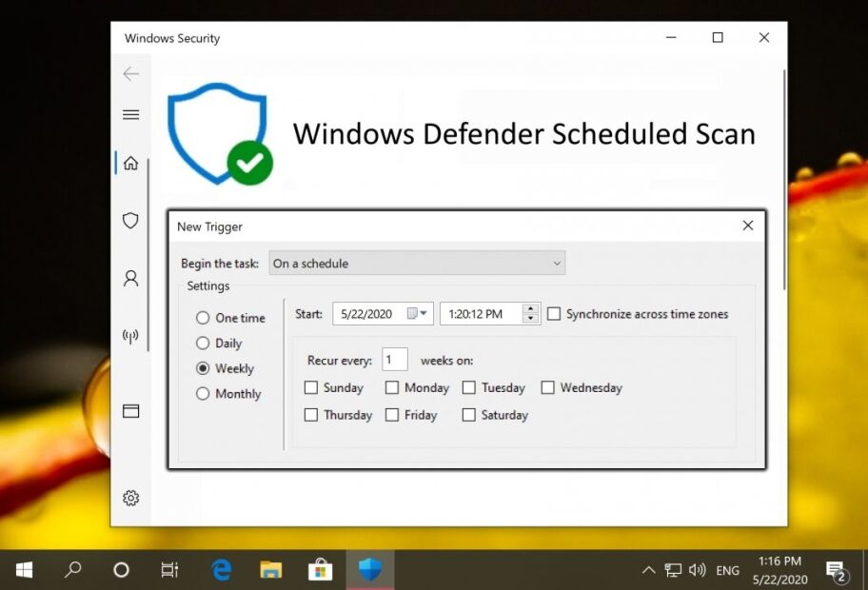Select the Weekly radio option
This screenshot has width=868, height=590.
pos(203,368)
